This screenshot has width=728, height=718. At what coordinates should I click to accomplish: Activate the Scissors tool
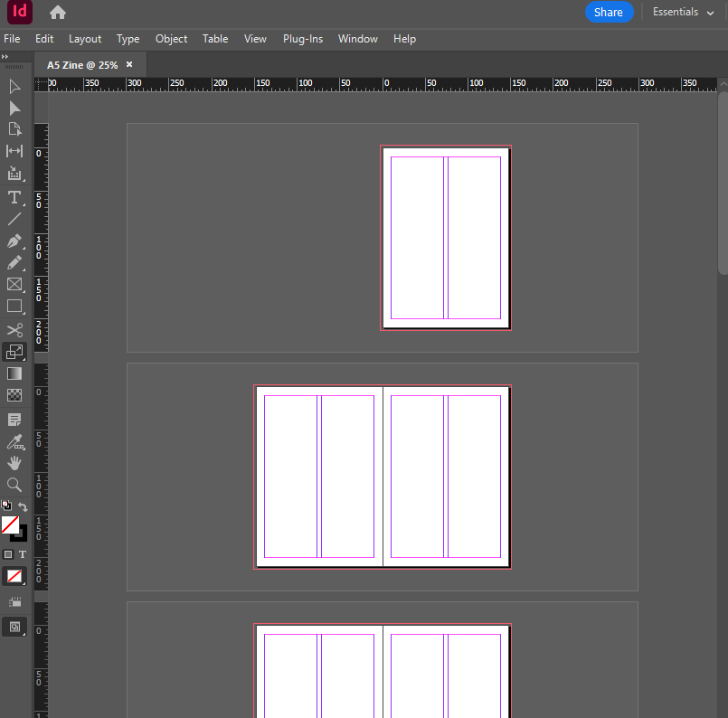click(x=14, y=330)
